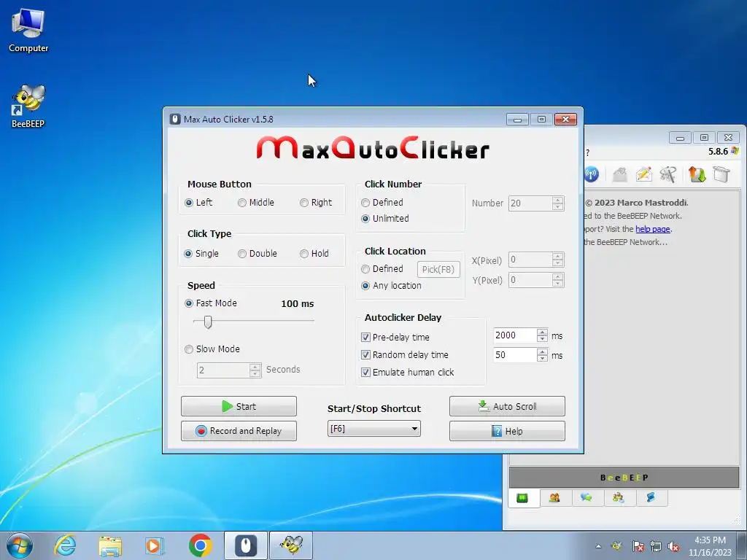Click the BeeBEEP bee icon in system tray
The height and width of the screenshot is (560, 747).
click(x=616, y=545)
